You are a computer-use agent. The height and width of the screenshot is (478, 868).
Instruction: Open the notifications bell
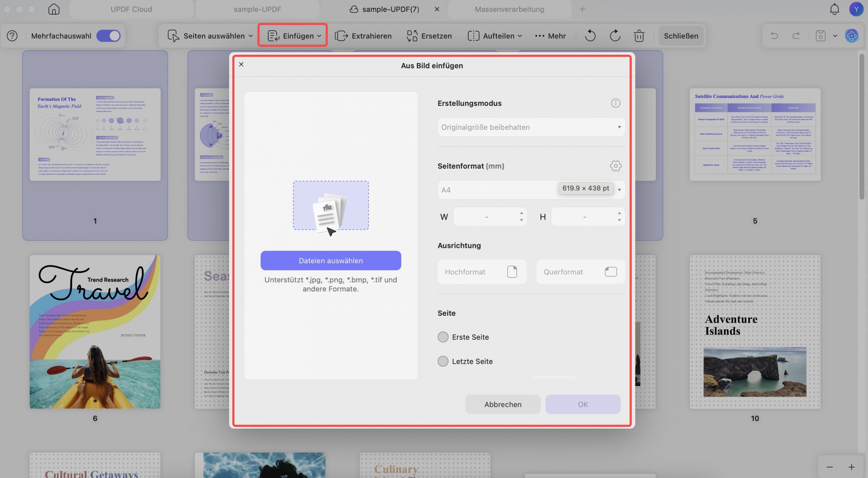[834, 9]
